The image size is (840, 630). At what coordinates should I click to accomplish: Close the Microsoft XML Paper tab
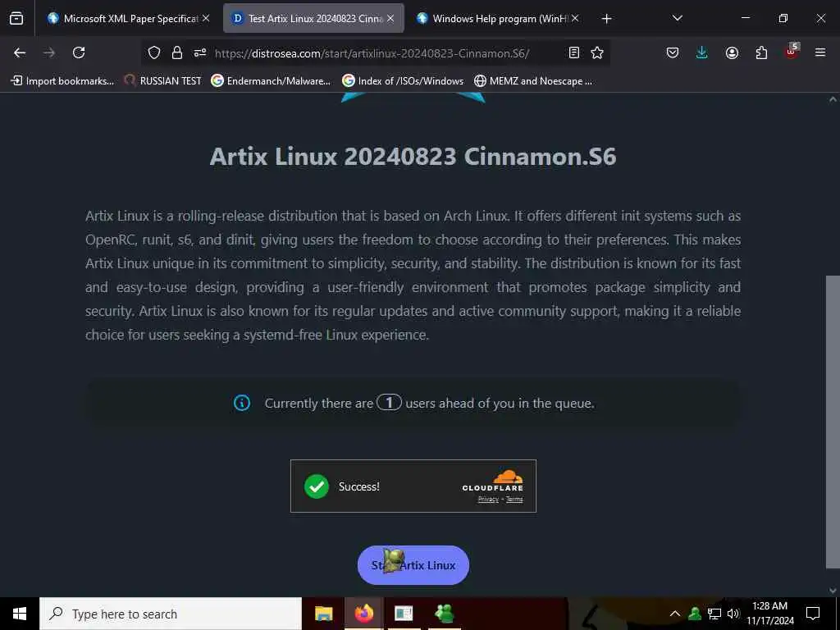[x=206, y=18]
